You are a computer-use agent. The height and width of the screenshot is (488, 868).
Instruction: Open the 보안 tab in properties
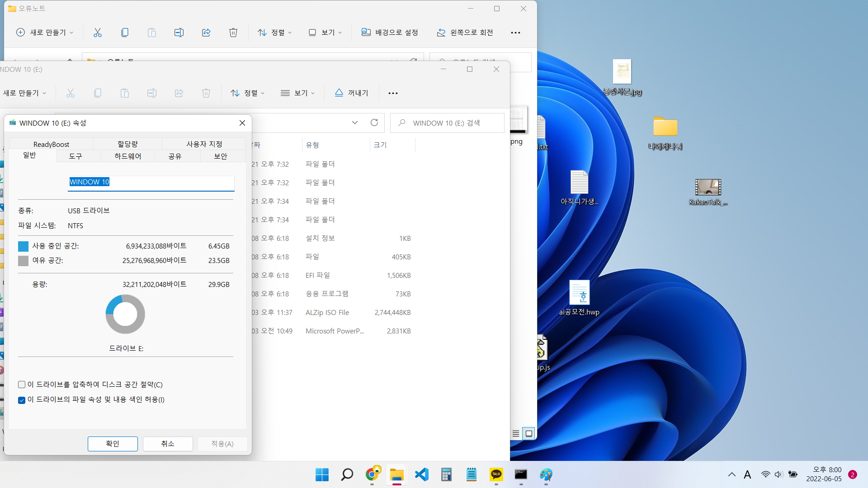(221, 156)
